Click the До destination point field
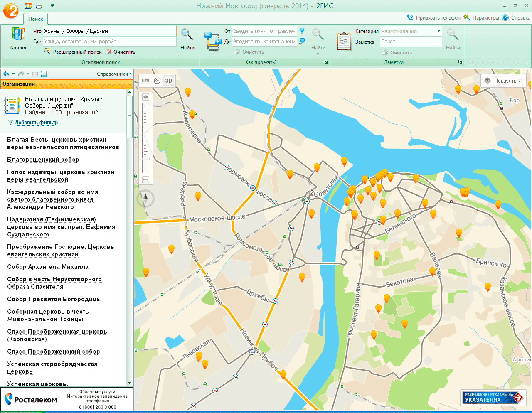 coord(264,42)
